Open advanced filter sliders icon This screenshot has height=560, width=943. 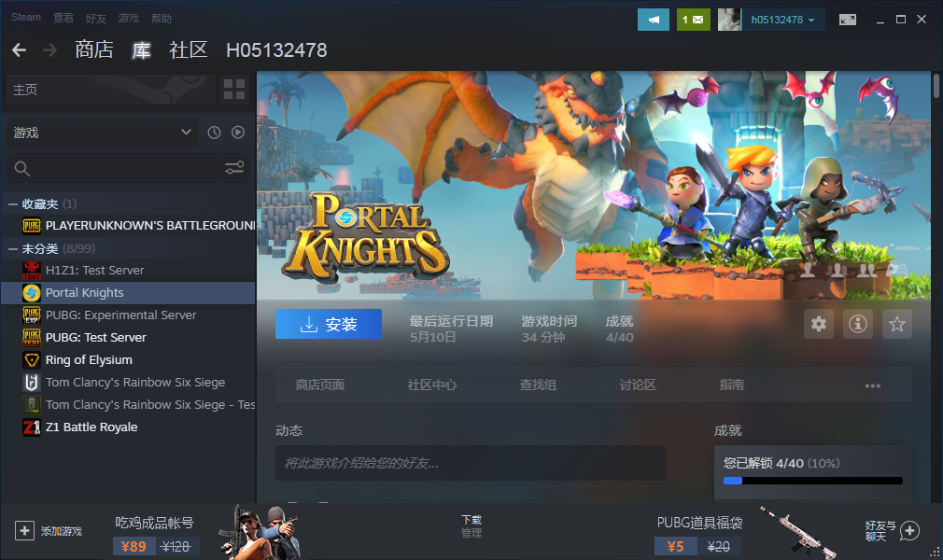[x=234, y=168]
